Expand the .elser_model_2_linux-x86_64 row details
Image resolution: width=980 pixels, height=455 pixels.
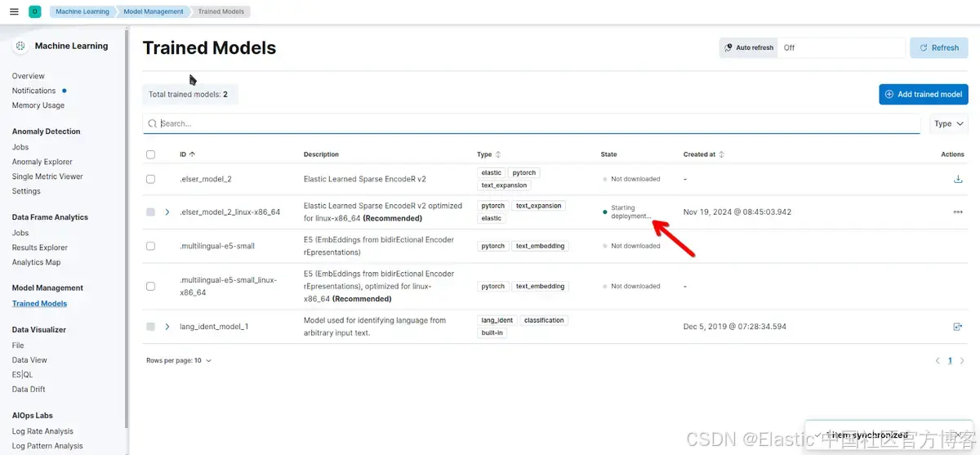point(167,212)
